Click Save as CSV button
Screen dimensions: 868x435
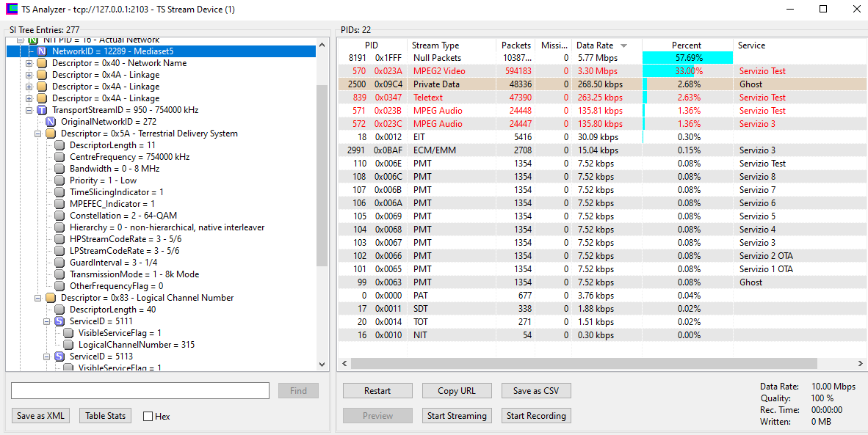point(536,391)
